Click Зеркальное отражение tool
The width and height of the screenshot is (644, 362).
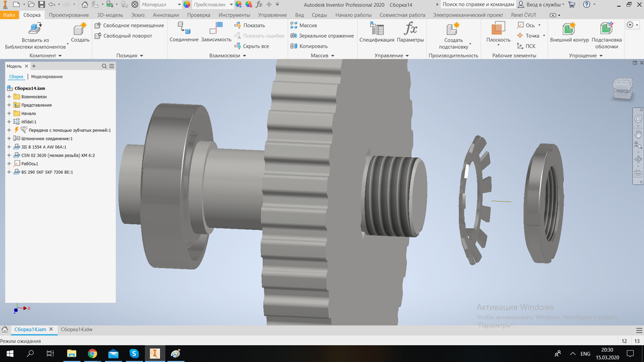(322, 35)
